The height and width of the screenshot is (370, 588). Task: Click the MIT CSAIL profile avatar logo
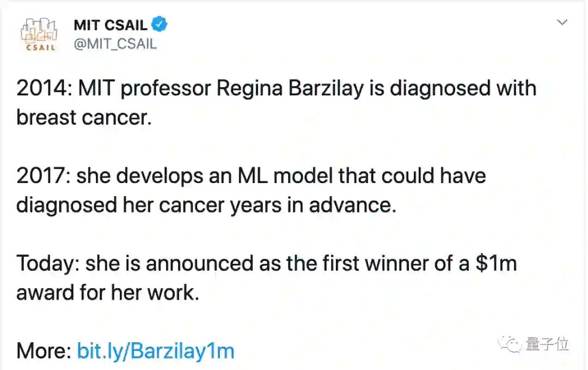coord(39,34)
